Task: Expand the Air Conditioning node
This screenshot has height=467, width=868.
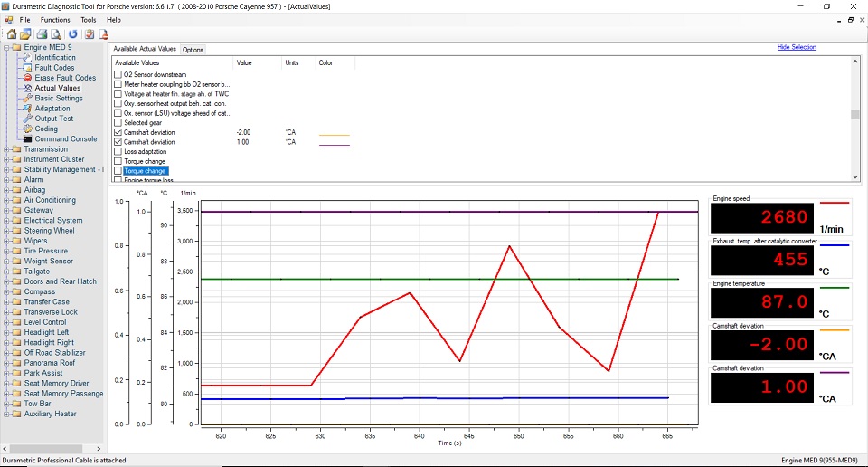Action: [6, 200]
